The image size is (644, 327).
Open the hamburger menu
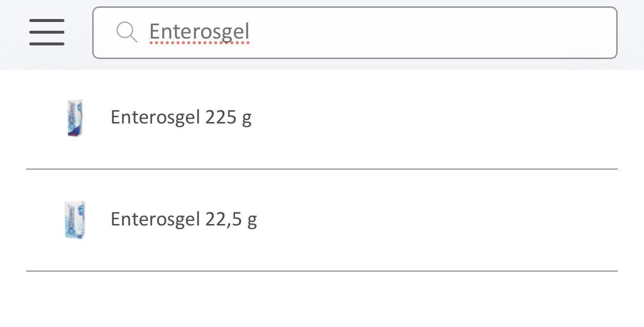[x=47, y=32]
